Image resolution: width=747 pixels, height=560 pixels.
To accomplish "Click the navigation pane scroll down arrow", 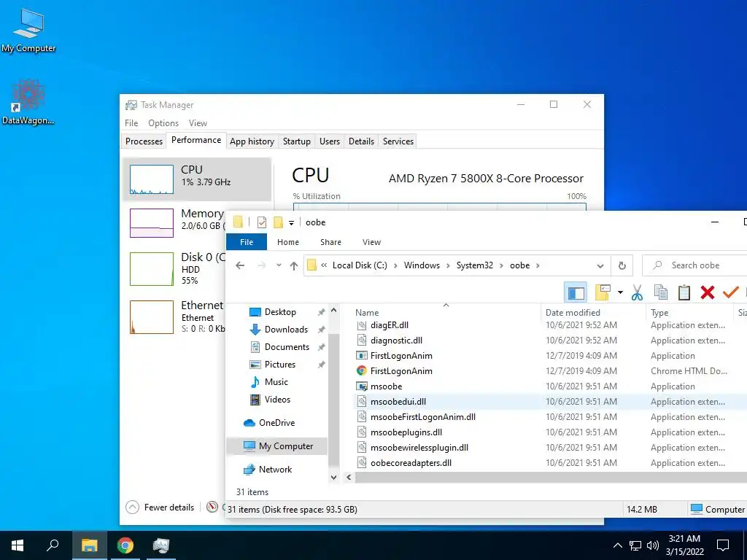I will point(334,478).
